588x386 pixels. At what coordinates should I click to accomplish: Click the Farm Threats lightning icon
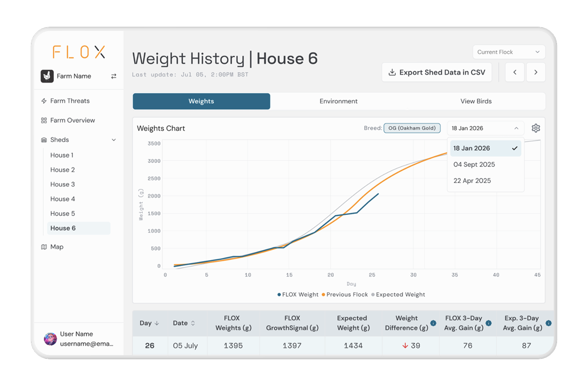[44, 101]
